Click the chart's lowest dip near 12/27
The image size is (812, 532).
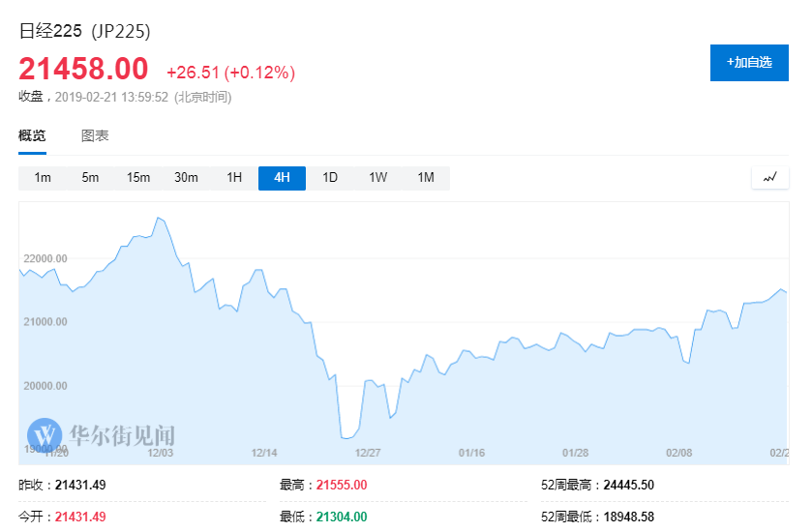point(346,438)
